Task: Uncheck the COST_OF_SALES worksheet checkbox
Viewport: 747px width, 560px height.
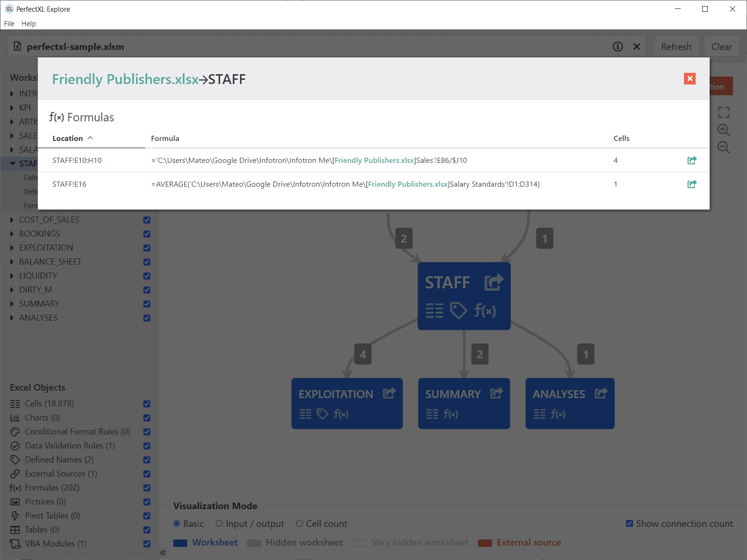Action: (x=147, y=220)
